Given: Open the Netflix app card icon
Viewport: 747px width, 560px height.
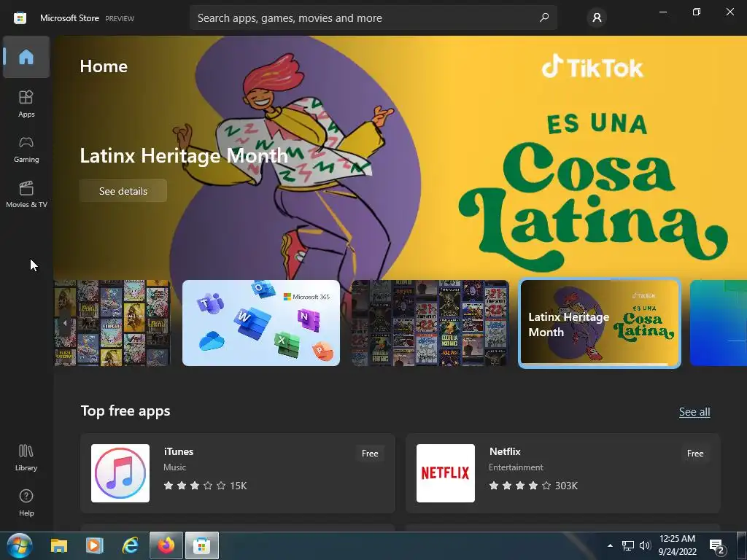Looking at the screenshot, I should click(x=446, y=472).
